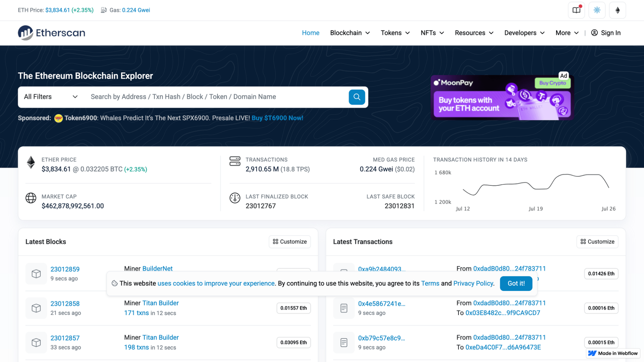This screenshot has width=644, height=362.
Task: Click the cube icon for block 23012859
Action: point(36,274)
